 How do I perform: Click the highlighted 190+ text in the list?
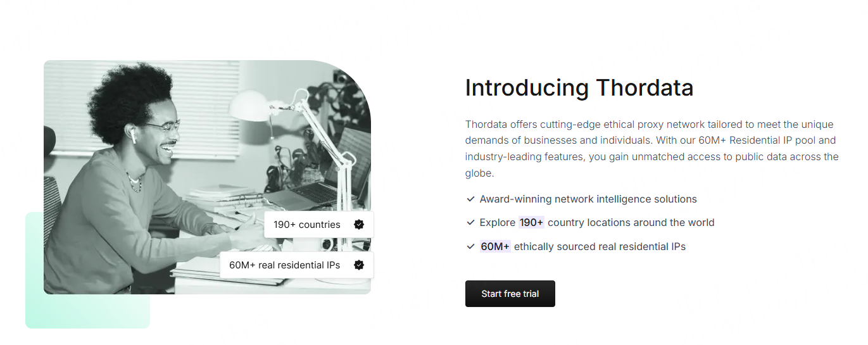point(531,223)
